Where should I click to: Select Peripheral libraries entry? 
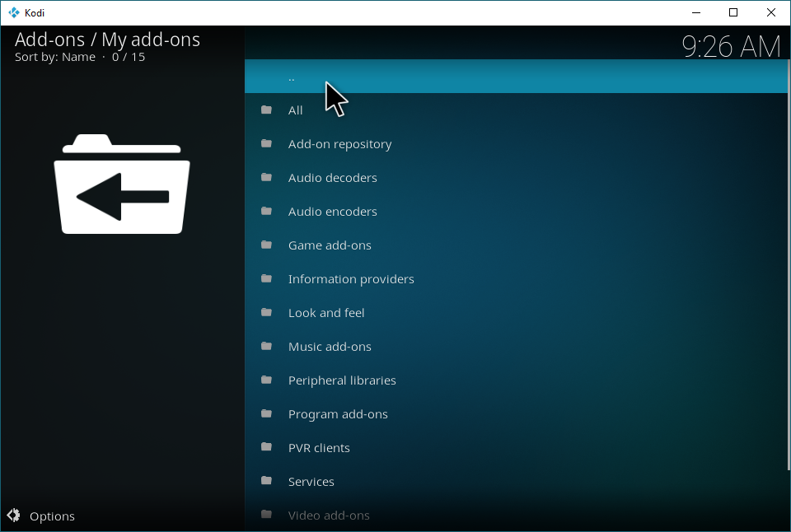pyautogui.click(x=342, y=380)
